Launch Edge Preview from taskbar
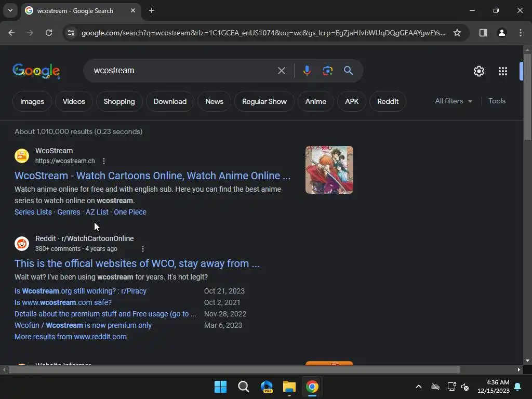Screen dimensions: 532x399 click(267, 387)
